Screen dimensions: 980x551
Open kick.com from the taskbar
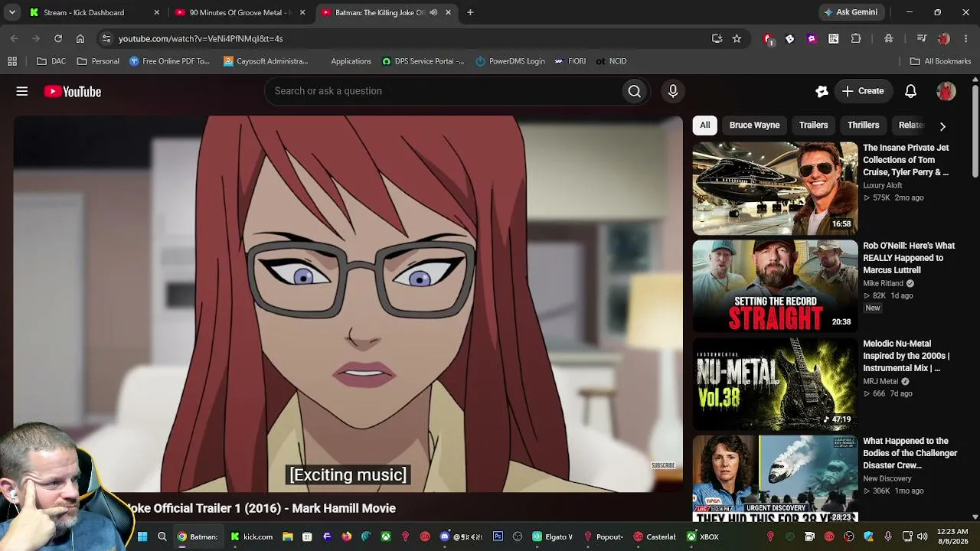[252, 536]
